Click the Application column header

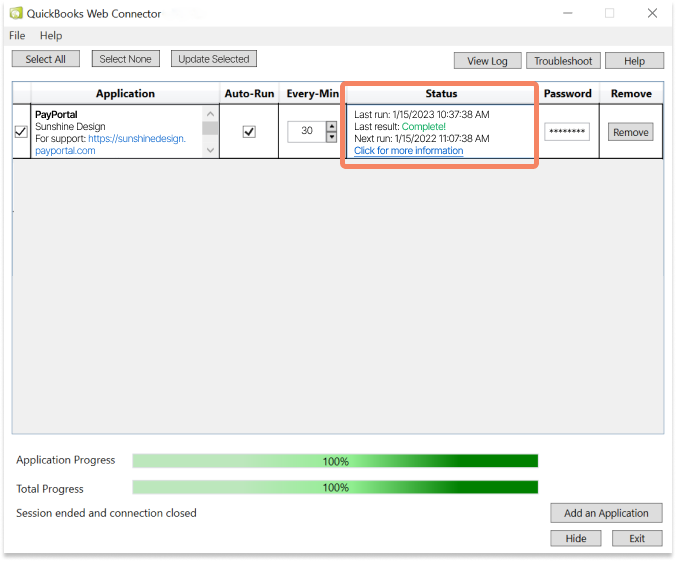click(125, 94)
